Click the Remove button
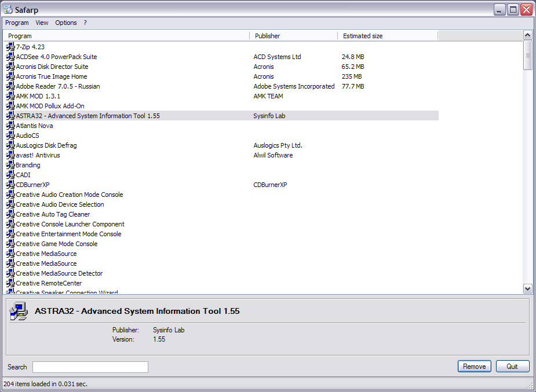Viewport: 536px width, 392px height. click(474, 367)
